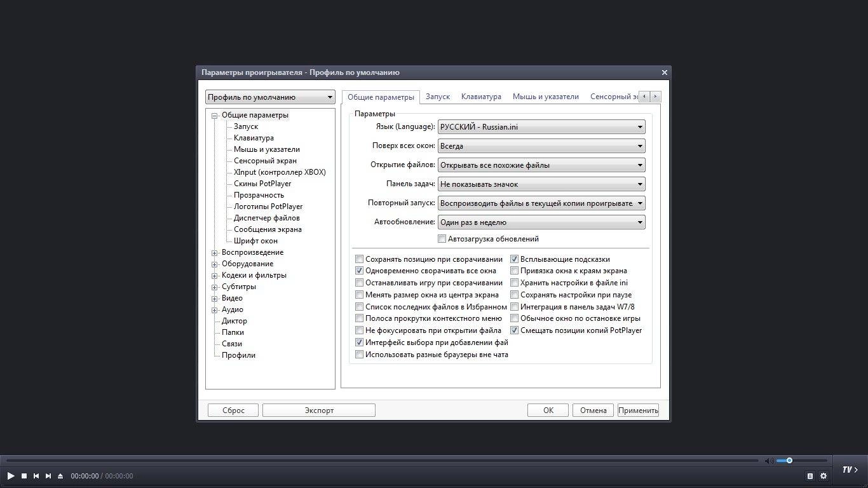
Task: Click the Отмена button
Action: [593, 410]
